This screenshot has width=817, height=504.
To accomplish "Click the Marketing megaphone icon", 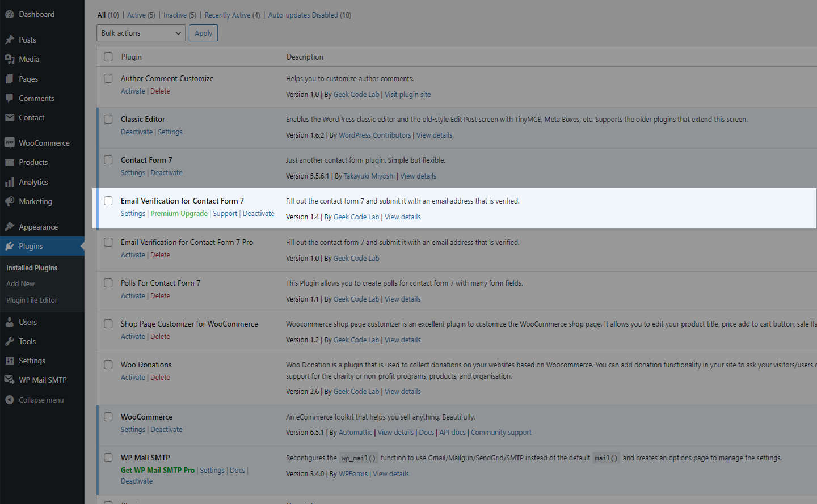I will pos(10,201).
